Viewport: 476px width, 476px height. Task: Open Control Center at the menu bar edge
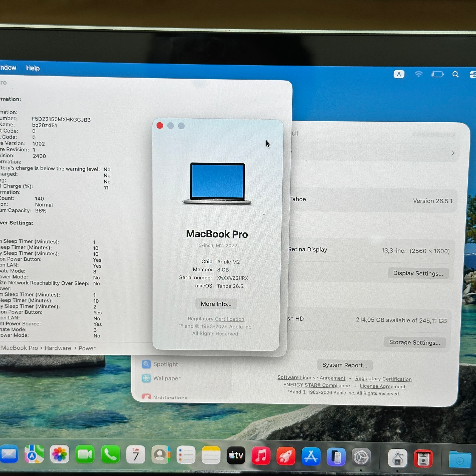[473, 74]
